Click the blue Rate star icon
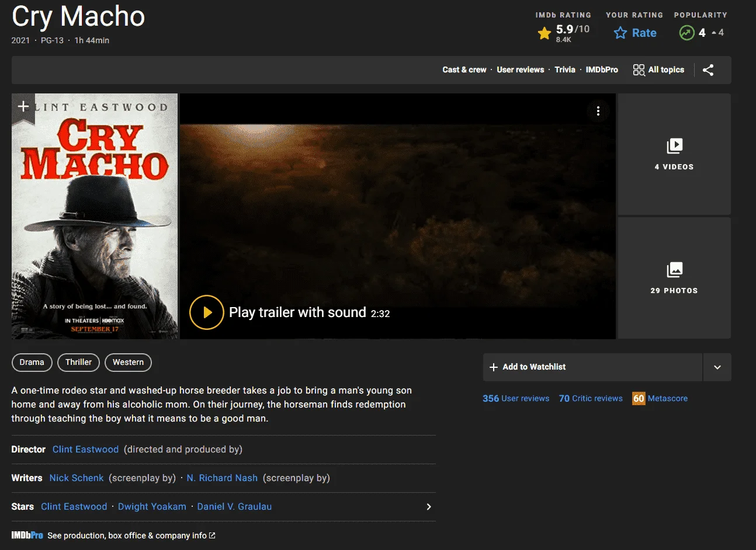756x550 pixels. 620,33
